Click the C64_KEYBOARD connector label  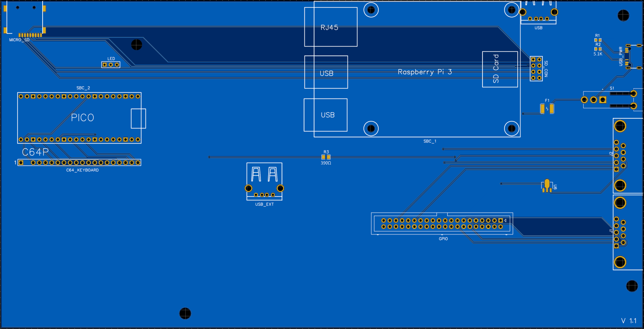pos(82,170)
